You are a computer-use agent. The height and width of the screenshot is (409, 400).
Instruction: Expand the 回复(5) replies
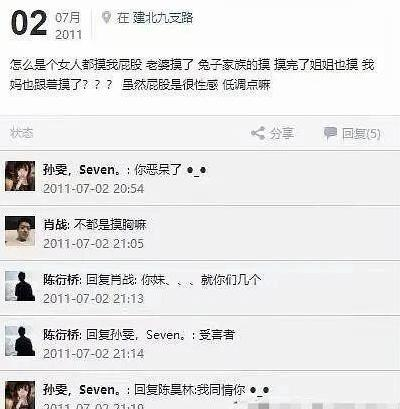click(361, 134)
